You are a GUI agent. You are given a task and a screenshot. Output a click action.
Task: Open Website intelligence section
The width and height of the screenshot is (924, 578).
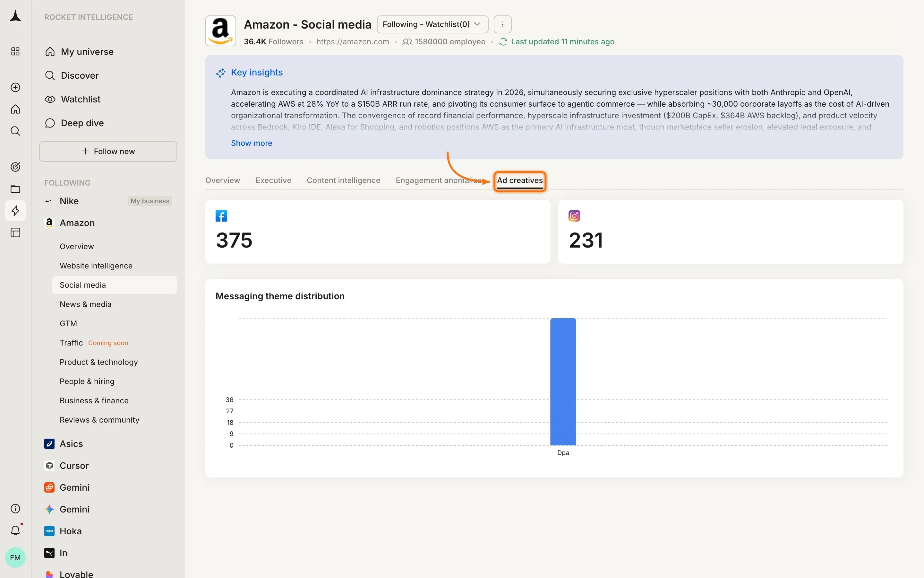pos(96,266)
